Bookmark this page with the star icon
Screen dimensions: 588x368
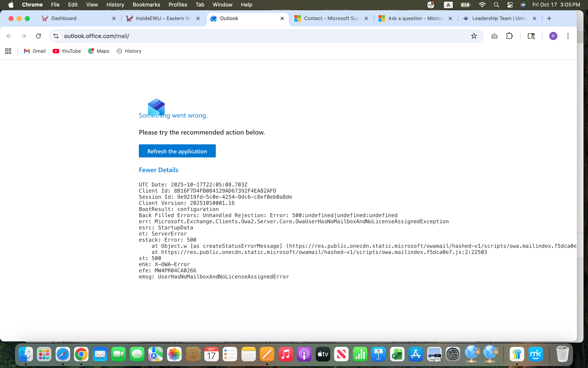[474, 36]
